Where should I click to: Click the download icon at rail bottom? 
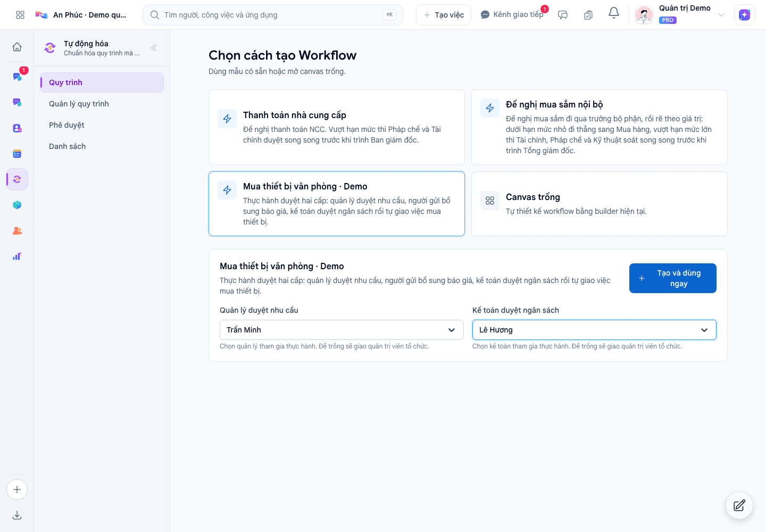[17, 515]
